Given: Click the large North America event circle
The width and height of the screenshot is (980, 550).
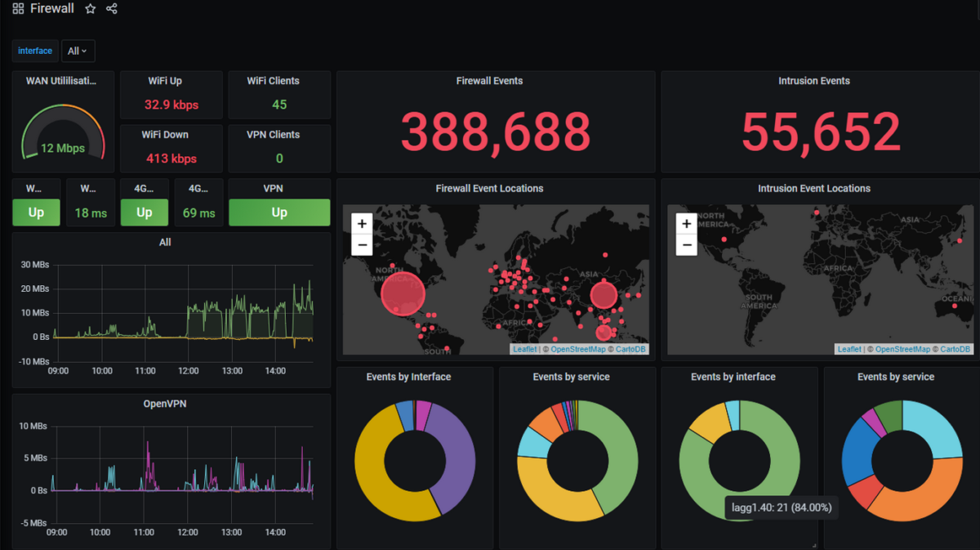Looking at the screenshot, I should (403, 293).
